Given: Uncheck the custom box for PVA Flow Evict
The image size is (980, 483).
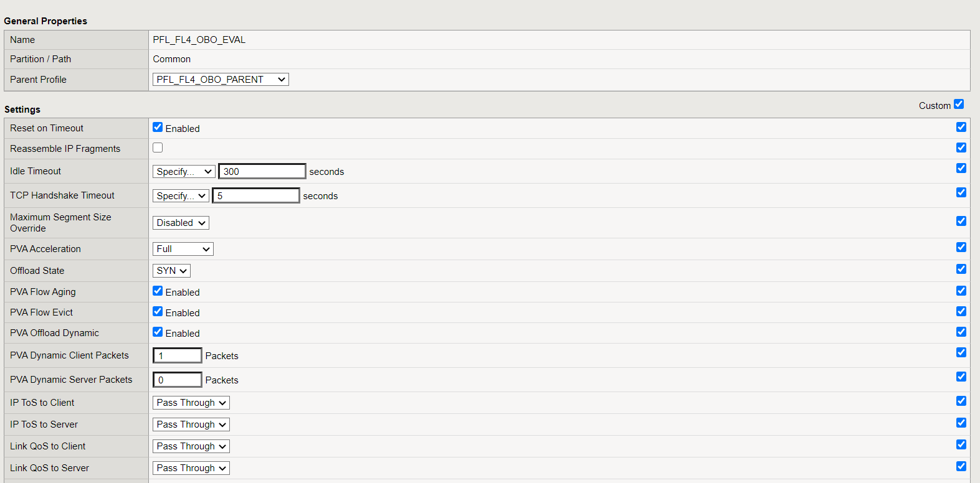Looking at the screenshot, I should click(x=961, y=311).
